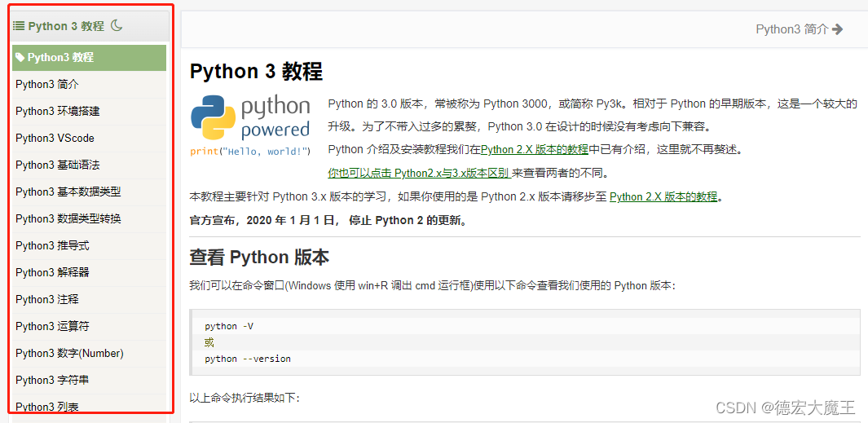Open Python3 列表 chapter
This screenshot has height=423, width=868.
coord(89,407)
